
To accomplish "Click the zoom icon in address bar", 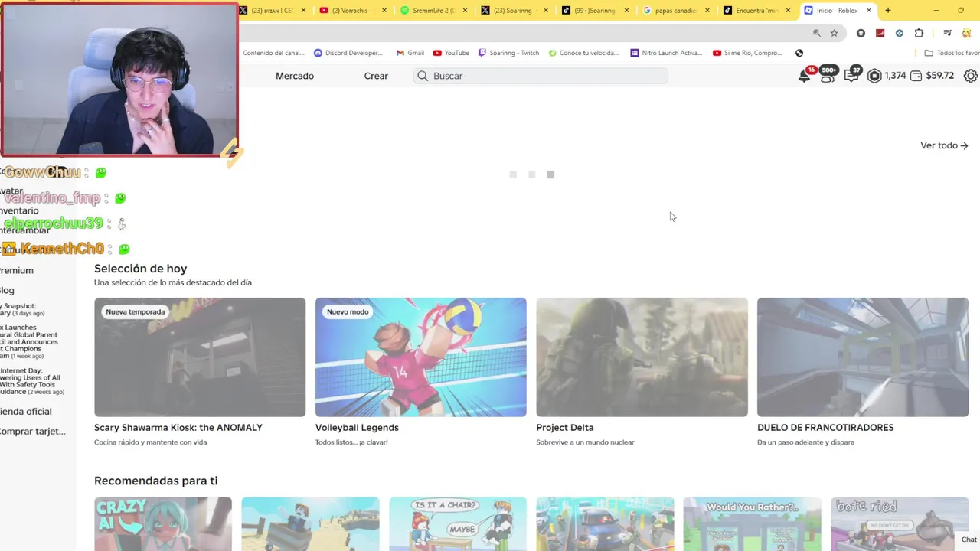I will click(x=817, y=33).
